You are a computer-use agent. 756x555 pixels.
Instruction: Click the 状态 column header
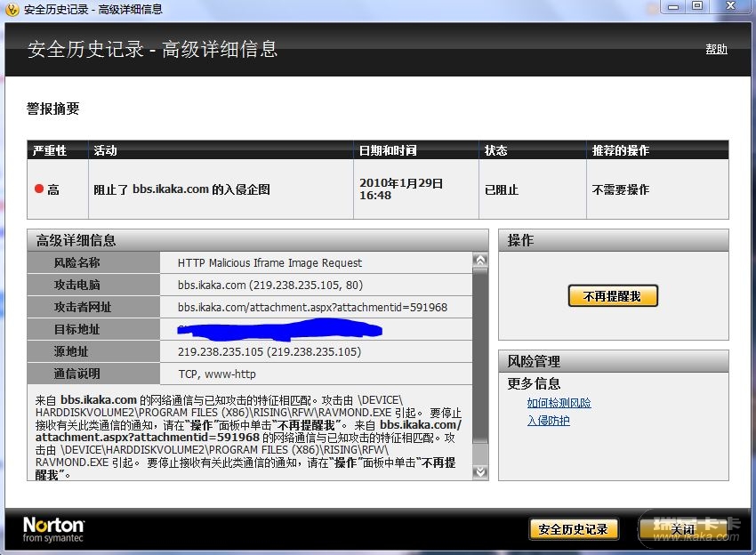pos(533,150)
